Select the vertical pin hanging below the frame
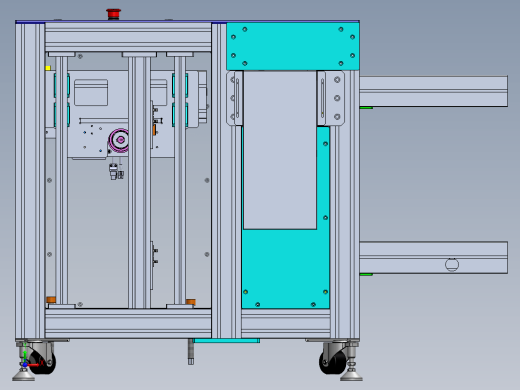520x390 pixels. coord(191,352)
